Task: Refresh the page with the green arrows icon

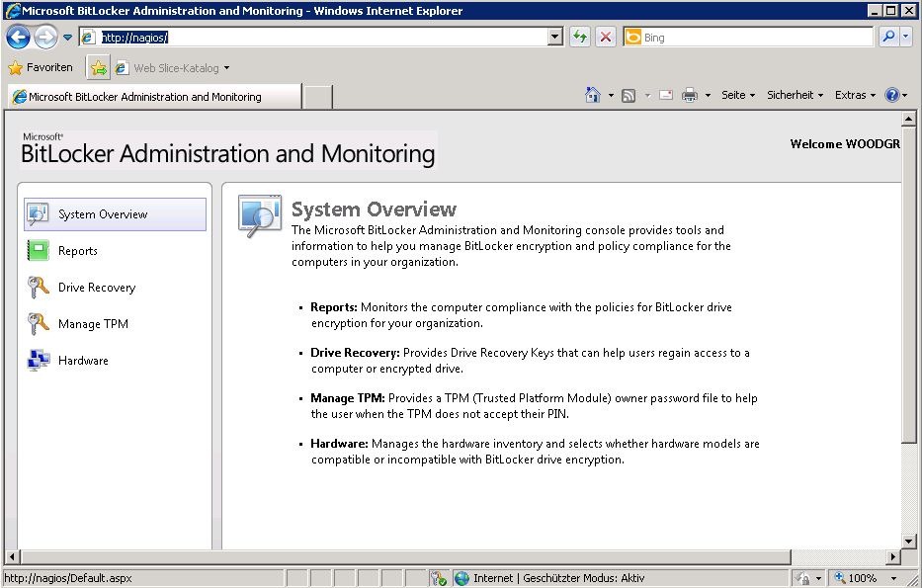Action: pos(580,37)
